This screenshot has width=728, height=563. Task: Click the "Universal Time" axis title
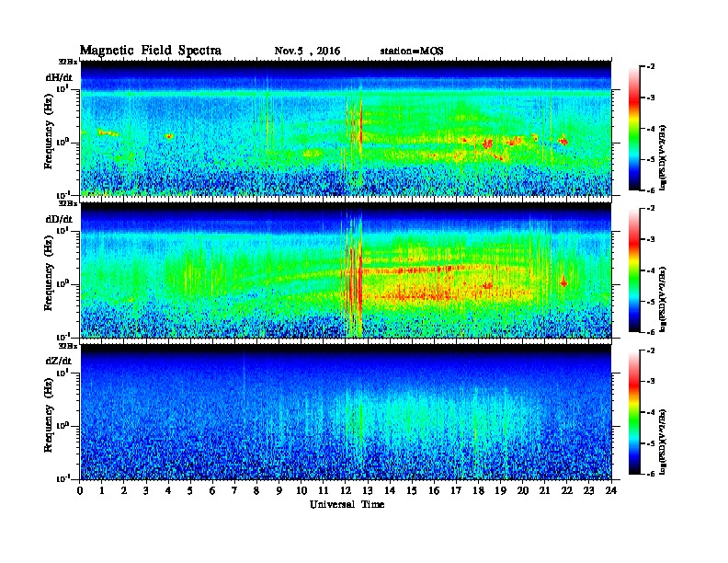coord(347,504)
